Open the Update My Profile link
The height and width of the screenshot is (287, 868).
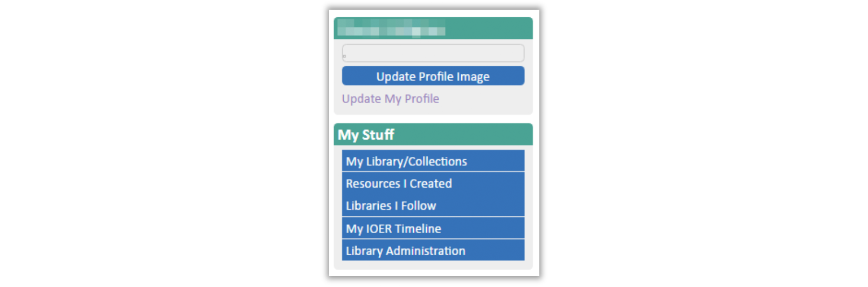390,99
